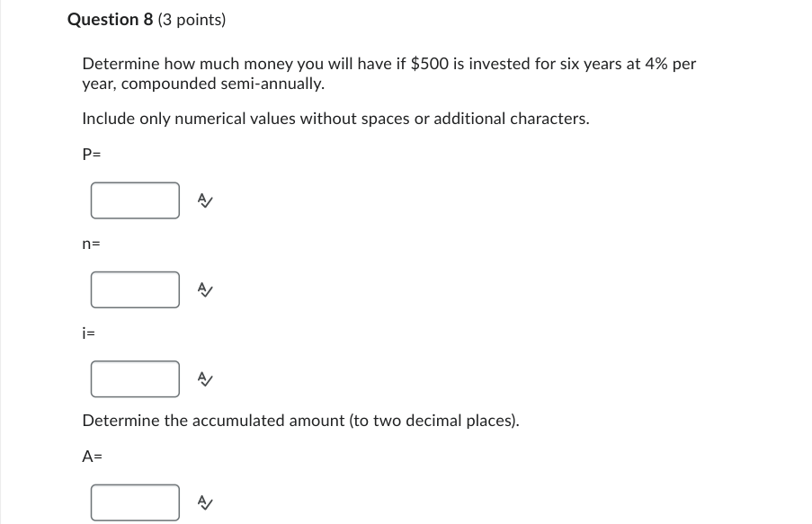Viewport: 812px width, 524px height.
Task: Click the A-checkmark icon under P=
Action: point(204,200)
